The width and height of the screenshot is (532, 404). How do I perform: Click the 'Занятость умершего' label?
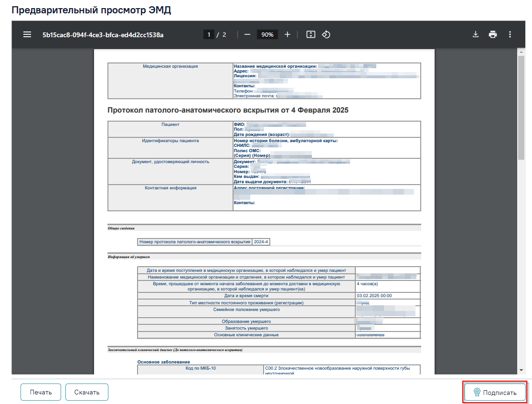[x=246, y=328]
